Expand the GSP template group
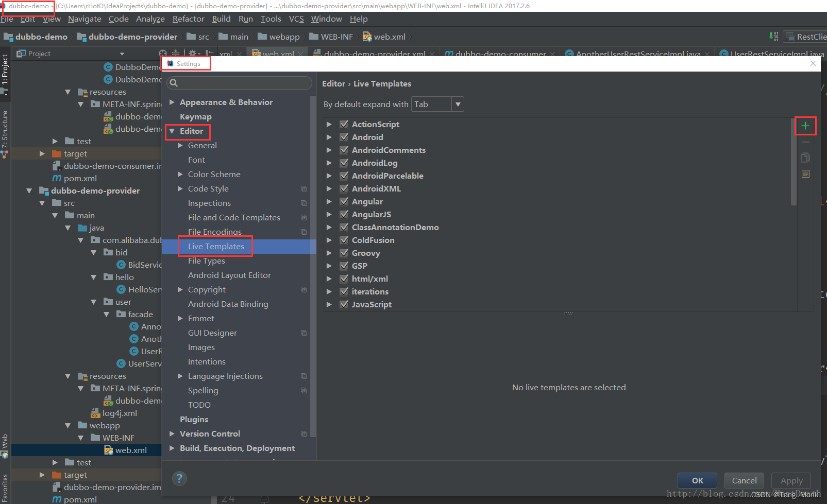 (329, 266)
